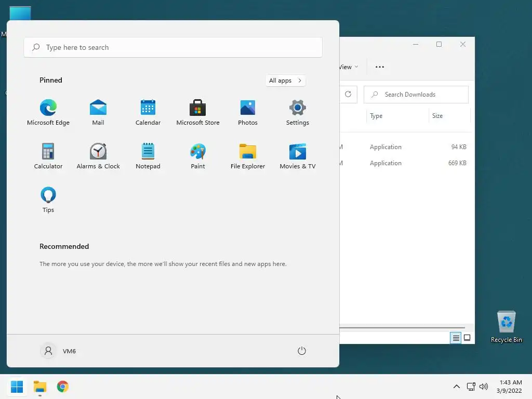
Task: Launch the Calculator app
Action: [48, 156]
